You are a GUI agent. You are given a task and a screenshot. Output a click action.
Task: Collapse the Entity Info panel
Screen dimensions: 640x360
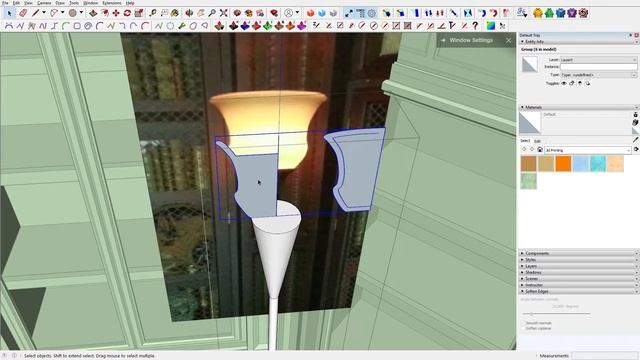pos(578,42)
